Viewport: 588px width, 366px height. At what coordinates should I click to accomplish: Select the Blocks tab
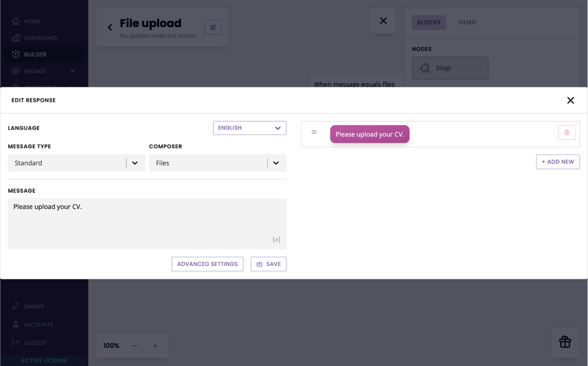429,23
